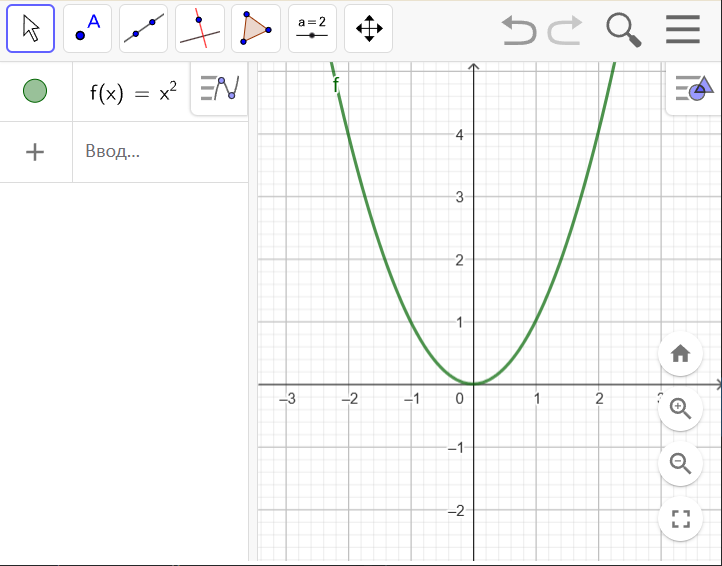Open the algebra view style bar
This screenshot has width=722, height=566.
point(219,89)
